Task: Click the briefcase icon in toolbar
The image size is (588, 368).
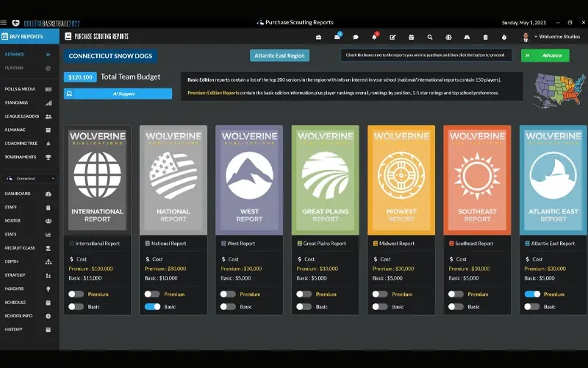Action: 319,37
